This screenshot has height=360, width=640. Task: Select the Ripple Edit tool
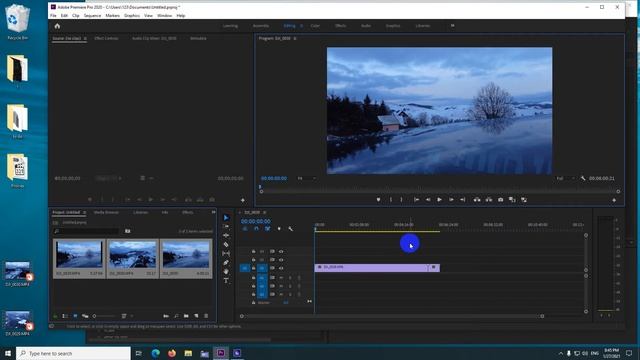coord(226,236)
